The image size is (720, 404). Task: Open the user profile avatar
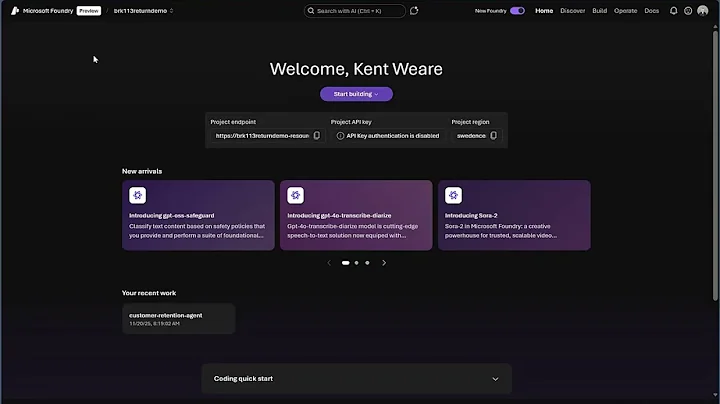(x=703, y=11)
